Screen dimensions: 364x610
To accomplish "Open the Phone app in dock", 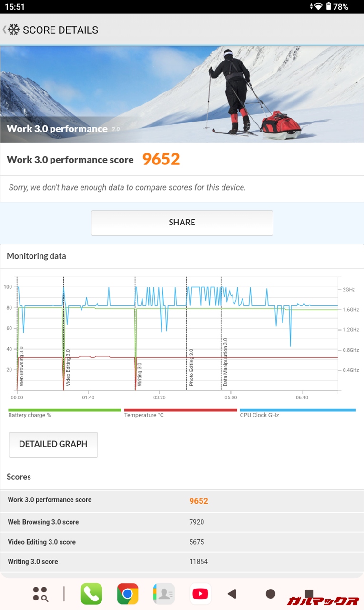I will point(91,594).
